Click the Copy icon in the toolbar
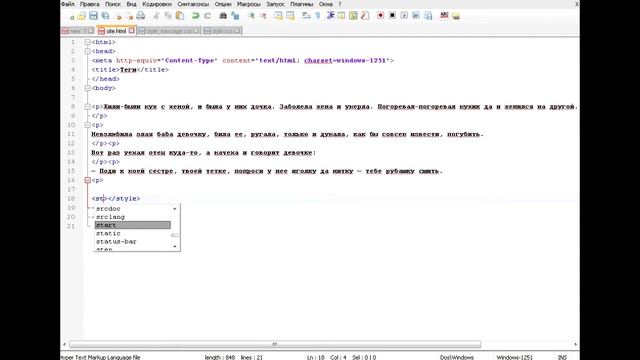This screenshot has height=360, width=640. coord(168,16)
